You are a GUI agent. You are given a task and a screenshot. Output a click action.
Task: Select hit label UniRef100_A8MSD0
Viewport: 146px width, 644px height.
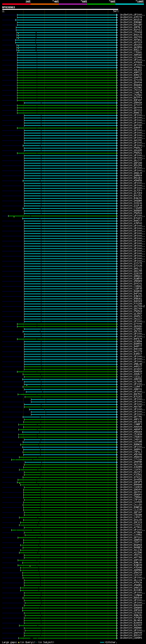(131, 55)
